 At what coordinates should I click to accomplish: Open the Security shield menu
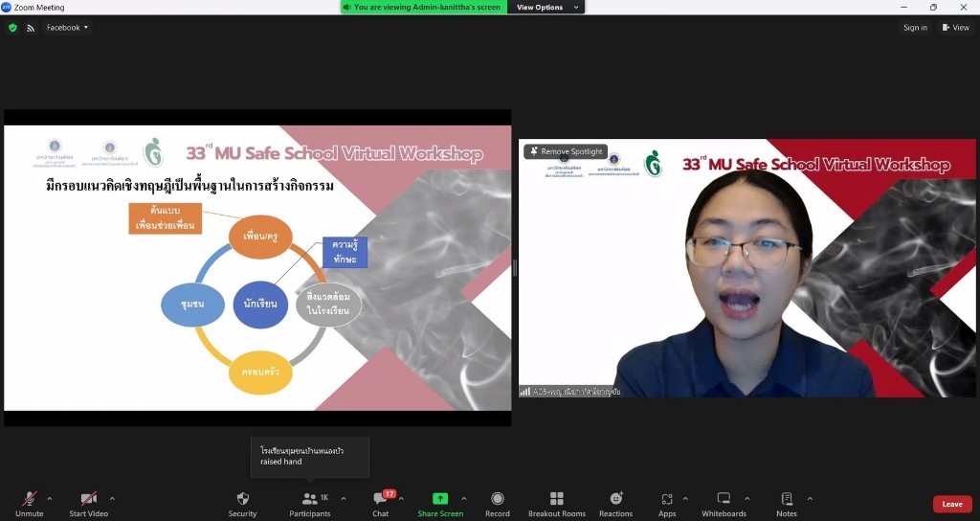242,504
